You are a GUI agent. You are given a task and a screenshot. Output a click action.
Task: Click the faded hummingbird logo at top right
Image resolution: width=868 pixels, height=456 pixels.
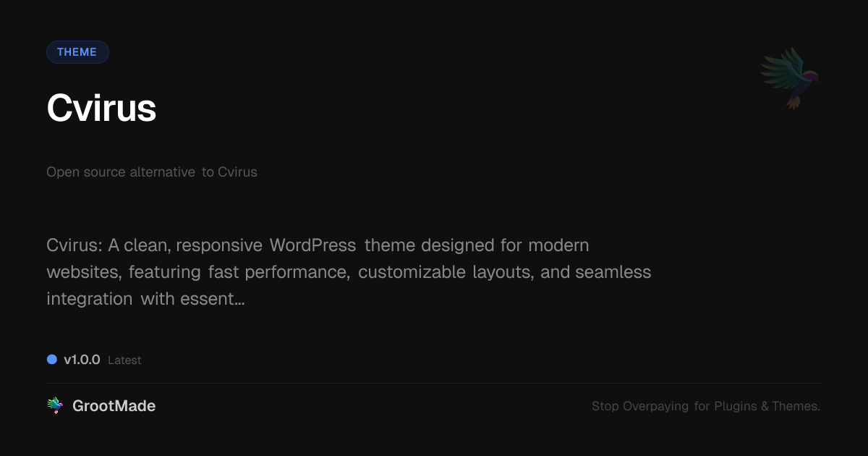[x=790, y=77]
